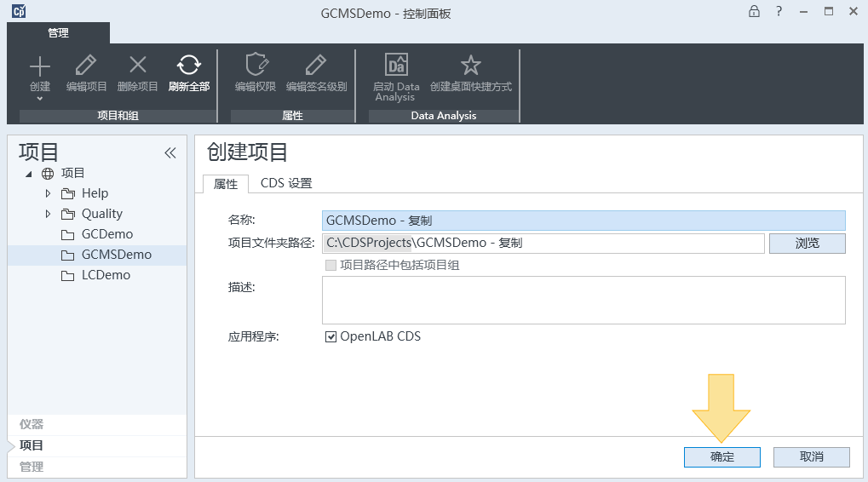Click the 刷新全部 refresh icon
The height and width of the screenshot is (482, 868).
(x=189, y=65)
